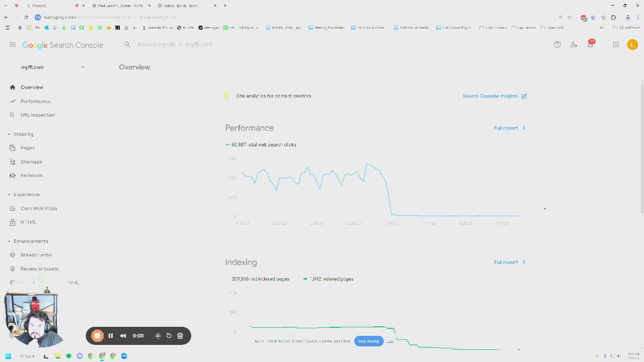Click the Overview home icon
644x362 pixels.
click(13, 87)
